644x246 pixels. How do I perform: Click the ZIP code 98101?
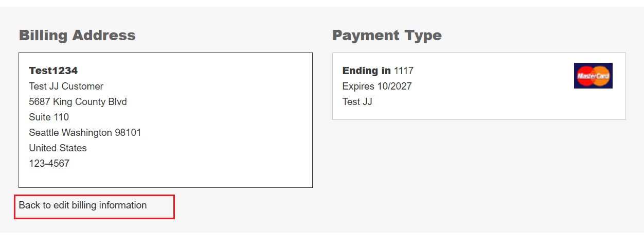(x=128, y=133)
